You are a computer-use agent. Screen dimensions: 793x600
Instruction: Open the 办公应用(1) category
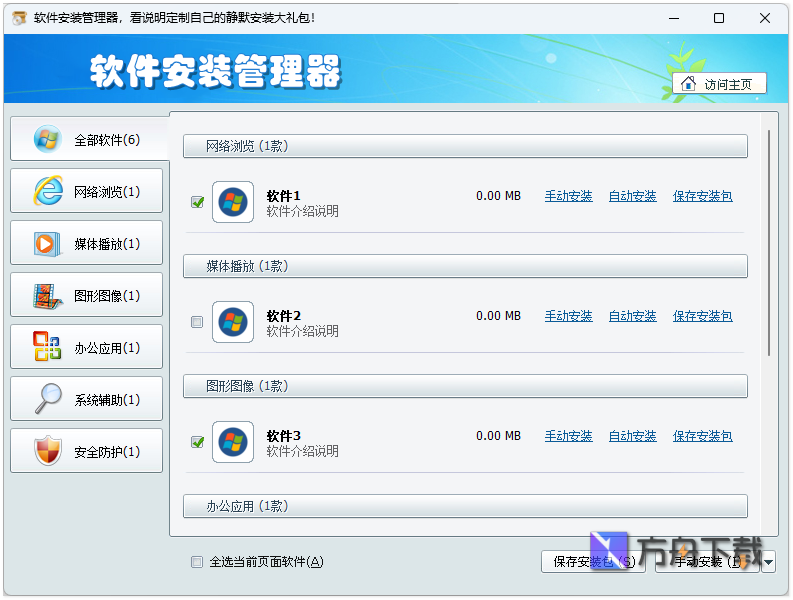(86, 348)
